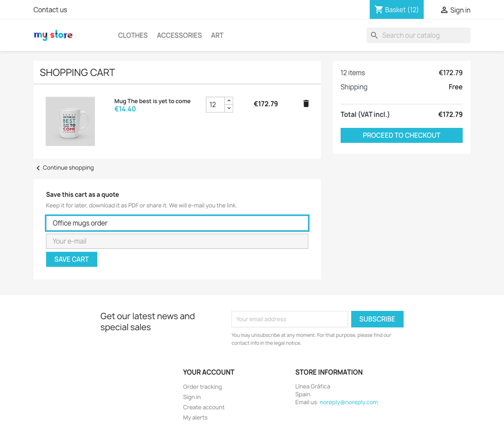The image size is (504, 425).
Task: Open the Clothes menu
Action: pos(133,35)
